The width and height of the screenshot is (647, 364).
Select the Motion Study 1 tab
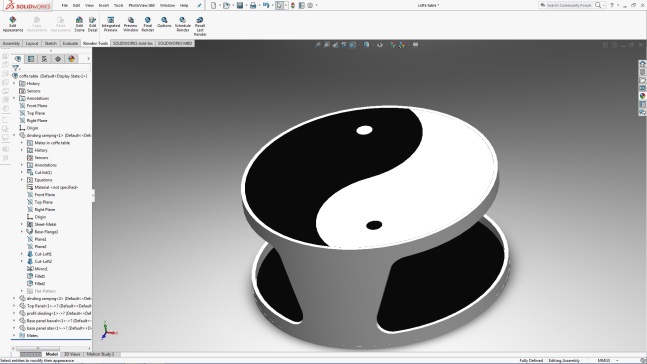point(100,354)
